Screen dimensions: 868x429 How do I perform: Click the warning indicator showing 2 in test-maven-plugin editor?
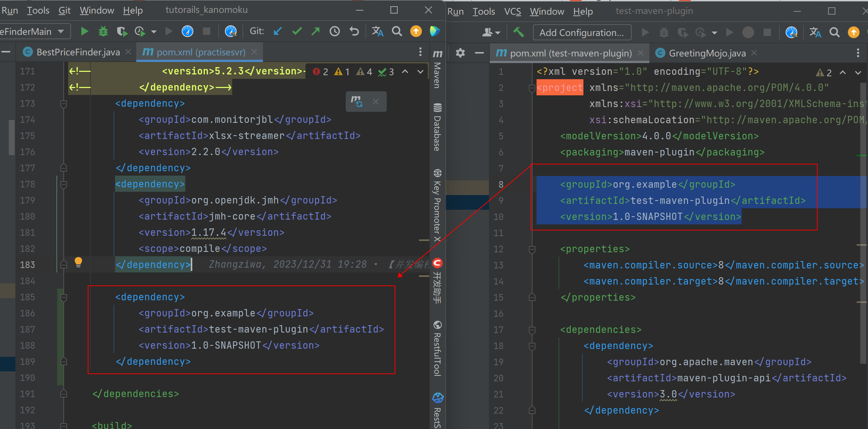click(x=824, y=73)
